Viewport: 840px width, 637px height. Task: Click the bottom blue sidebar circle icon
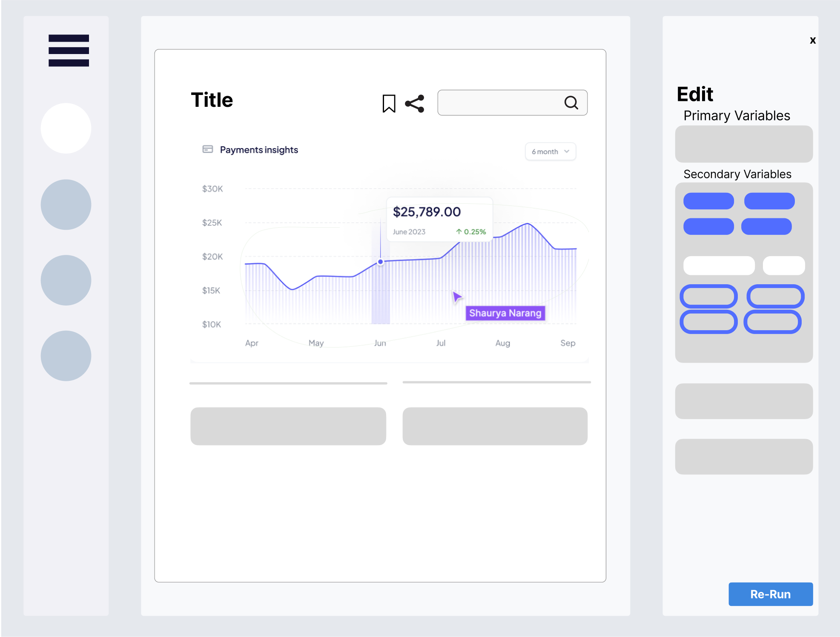click(66, 355)
